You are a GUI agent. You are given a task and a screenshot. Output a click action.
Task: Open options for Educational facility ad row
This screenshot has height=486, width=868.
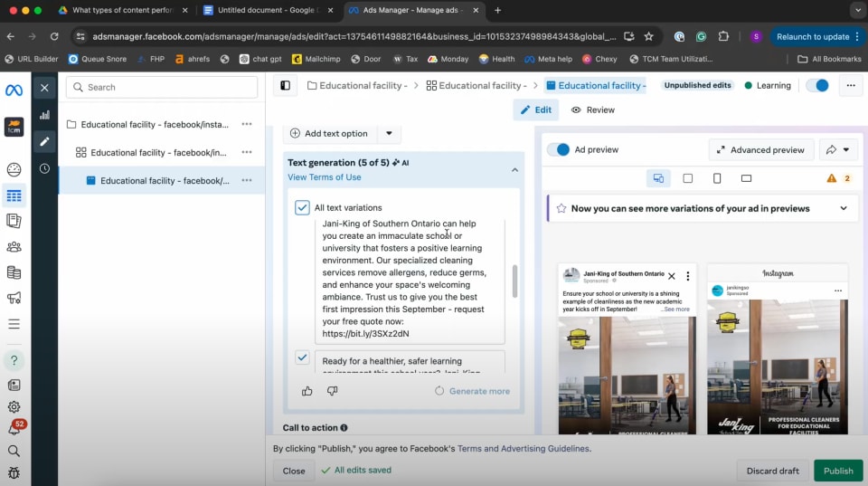click(x=247, y=181)
